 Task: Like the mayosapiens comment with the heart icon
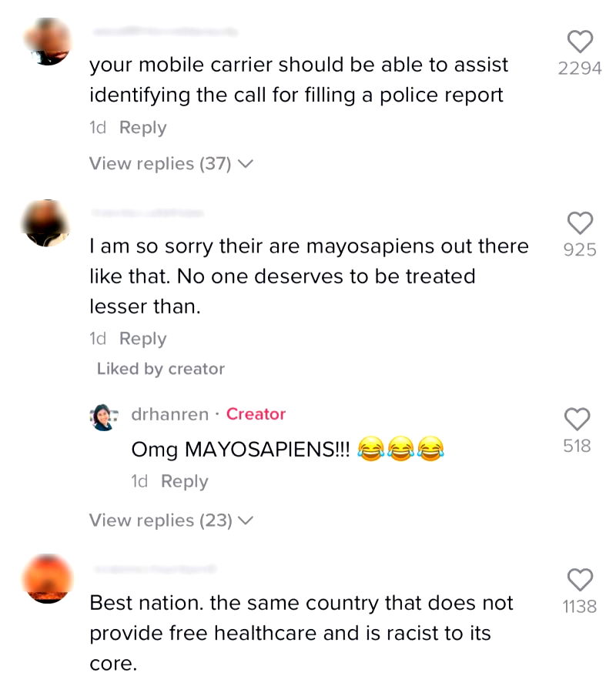click(x=580, y=223)
